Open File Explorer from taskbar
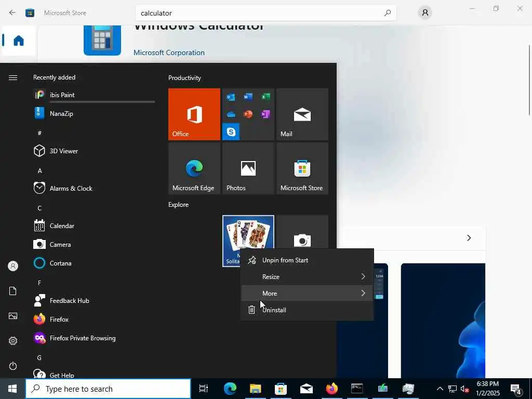 tap(255, 389)
